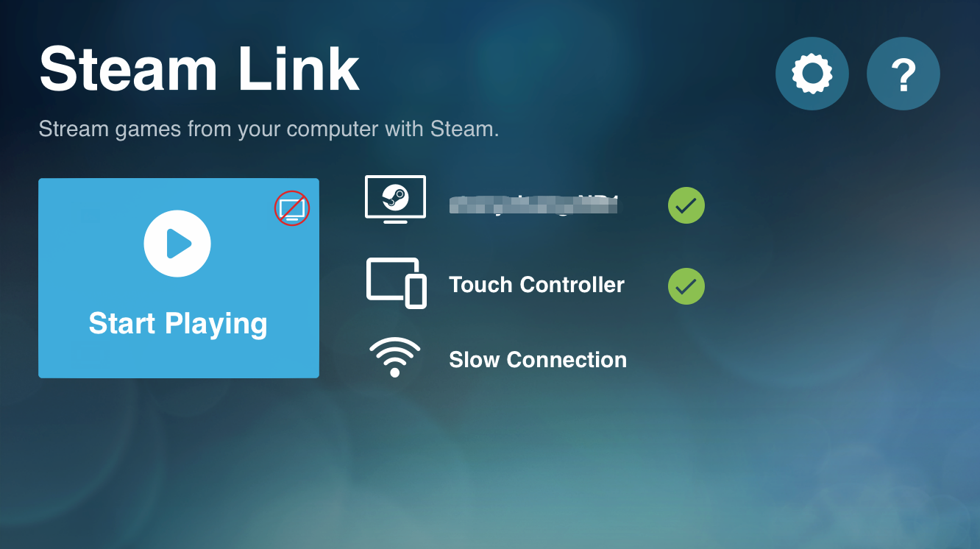Select the blurred computer name entry
This screenshot has width=980, height=549.
[x=534, y=205]
